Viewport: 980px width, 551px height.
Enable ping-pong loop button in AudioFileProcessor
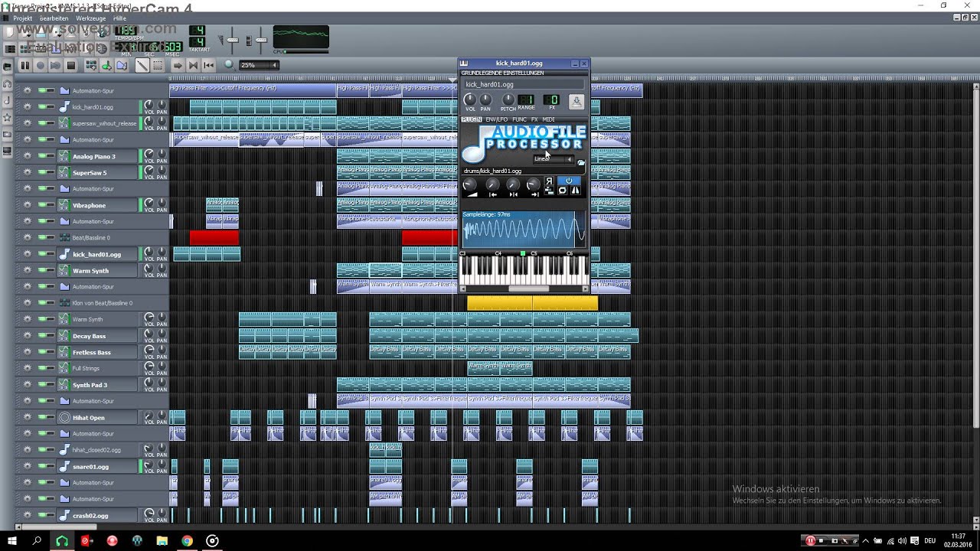[575, 191]
